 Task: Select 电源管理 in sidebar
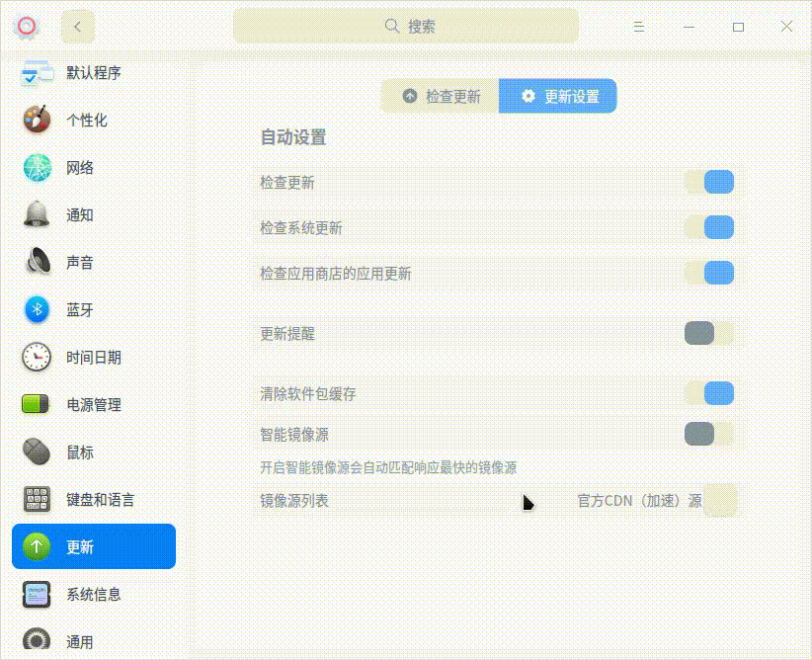94,405
